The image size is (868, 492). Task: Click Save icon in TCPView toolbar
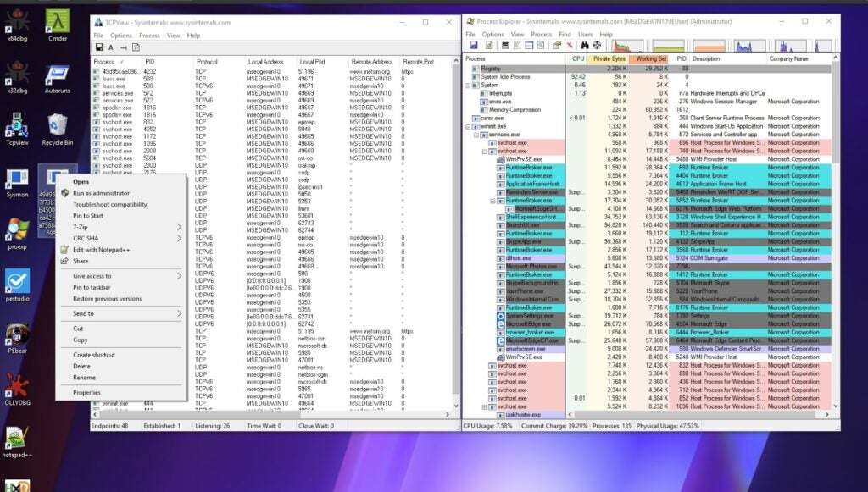pyautogui.click(x=99, y=47)
